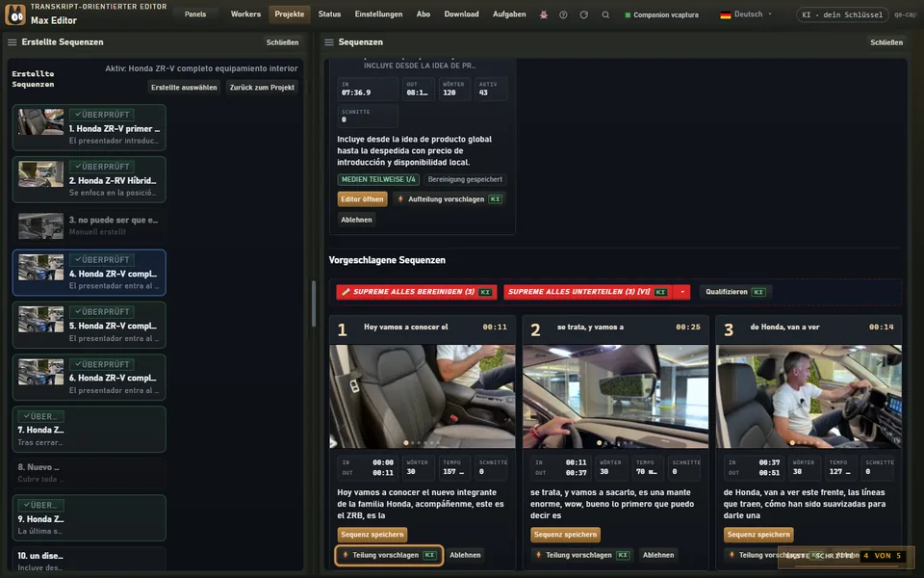This screenshot has width=924, height=578.
Task: Open the help question mark icon
Action: click(x=563, y=14)
